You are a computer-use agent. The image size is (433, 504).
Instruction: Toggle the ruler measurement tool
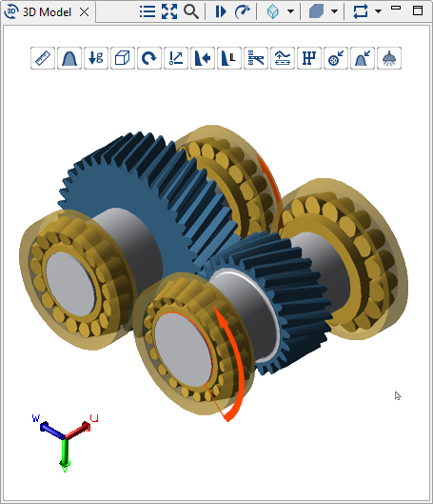click(x=43, y=58)
